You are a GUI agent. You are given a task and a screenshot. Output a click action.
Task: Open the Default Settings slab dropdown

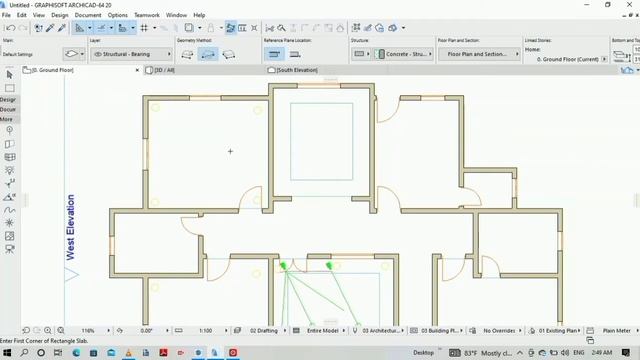click(x=74, y=54)
